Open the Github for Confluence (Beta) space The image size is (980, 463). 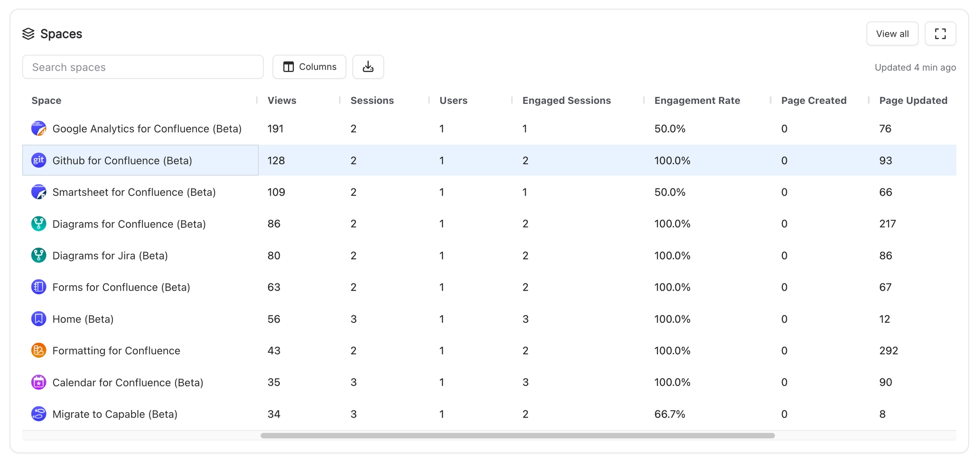(x=122, y=160)
